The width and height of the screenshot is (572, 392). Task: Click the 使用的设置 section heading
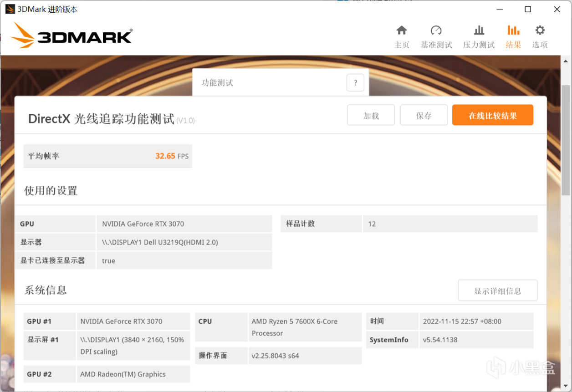click(51, 191)
